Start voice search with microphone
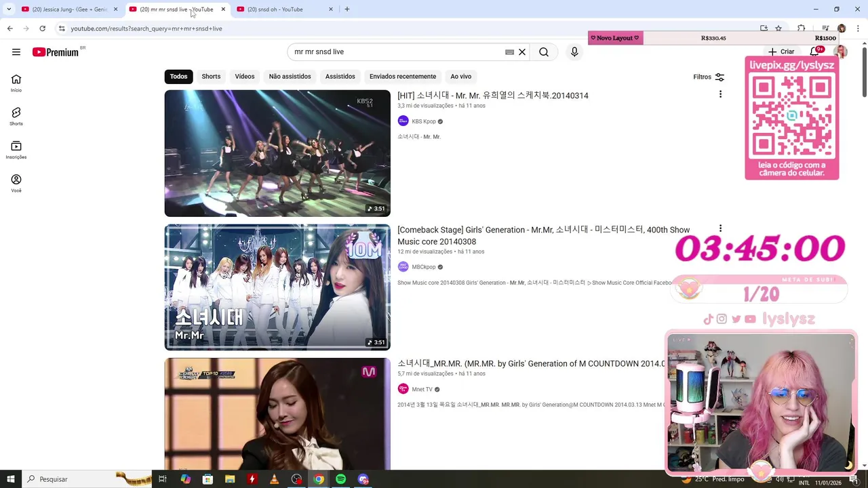Viewport: 868px width, 488px height. (x=574, y=52)
